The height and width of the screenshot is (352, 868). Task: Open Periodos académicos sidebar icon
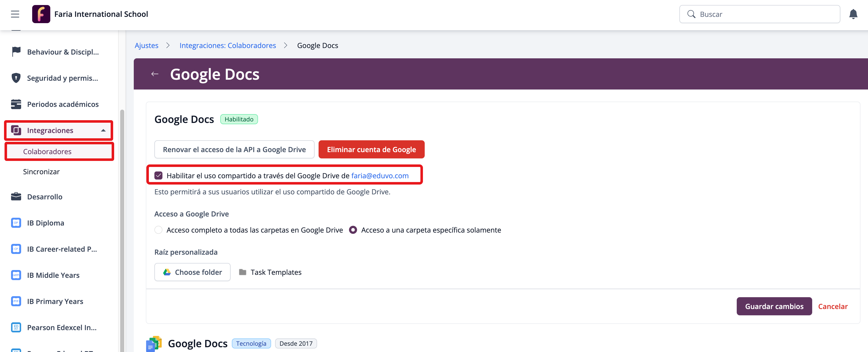coord(16,104)
